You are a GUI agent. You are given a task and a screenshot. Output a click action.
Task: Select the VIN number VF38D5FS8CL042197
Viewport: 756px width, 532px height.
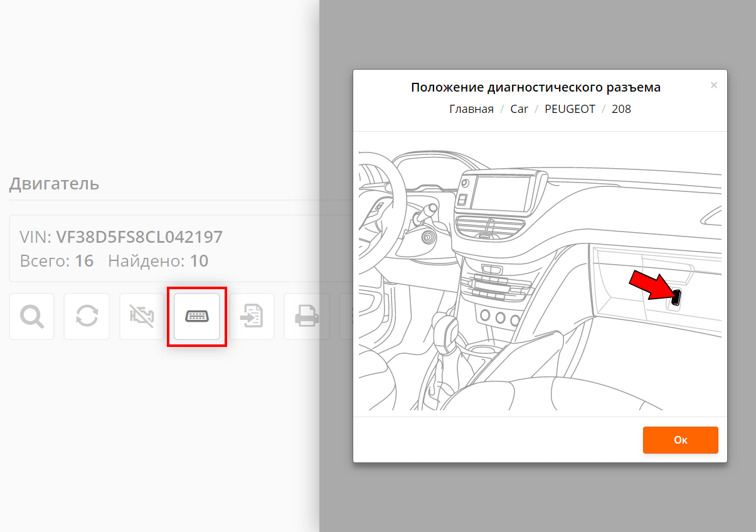[x=139, y=237]
